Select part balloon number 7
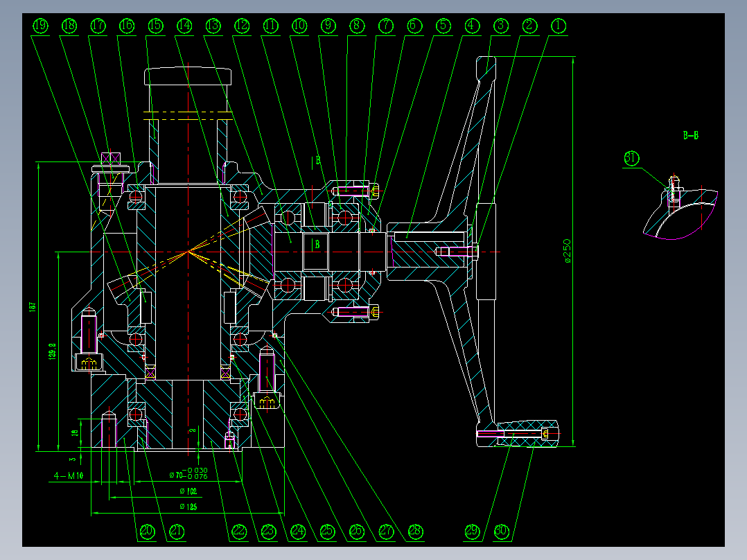The image size is (747, 560). pyautogui.click(x=386, y=26)
